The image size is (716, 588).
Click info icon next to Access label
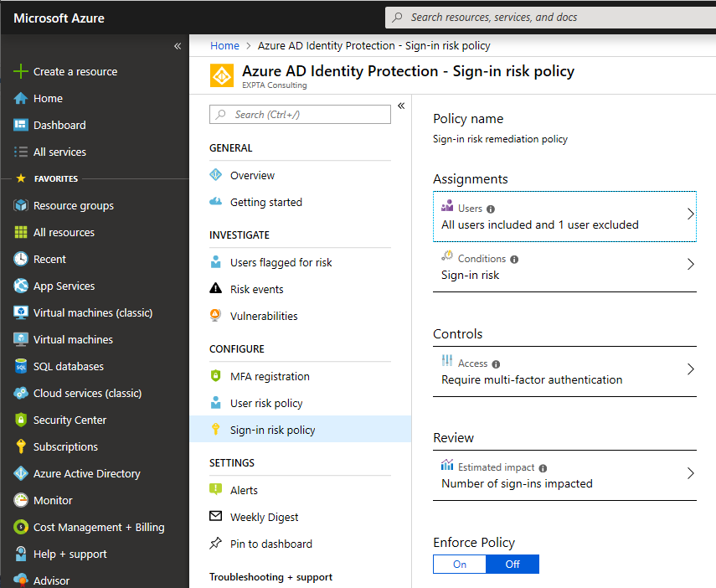(496, 364)
